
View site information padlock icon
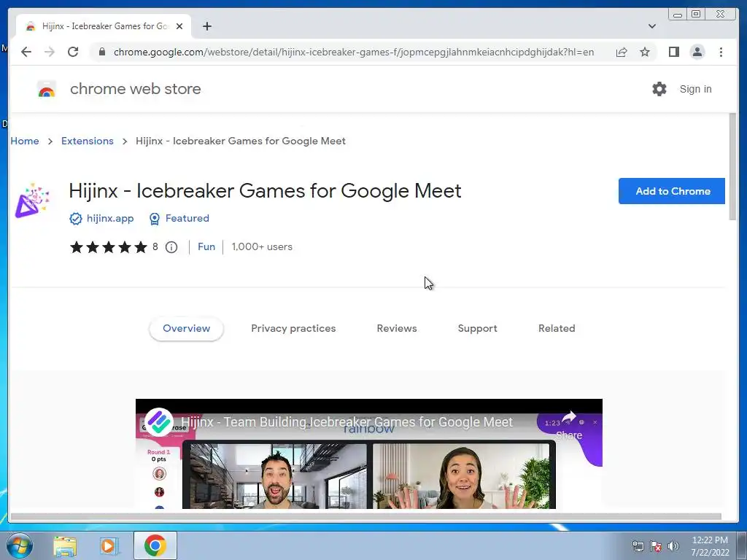[102, 52]
